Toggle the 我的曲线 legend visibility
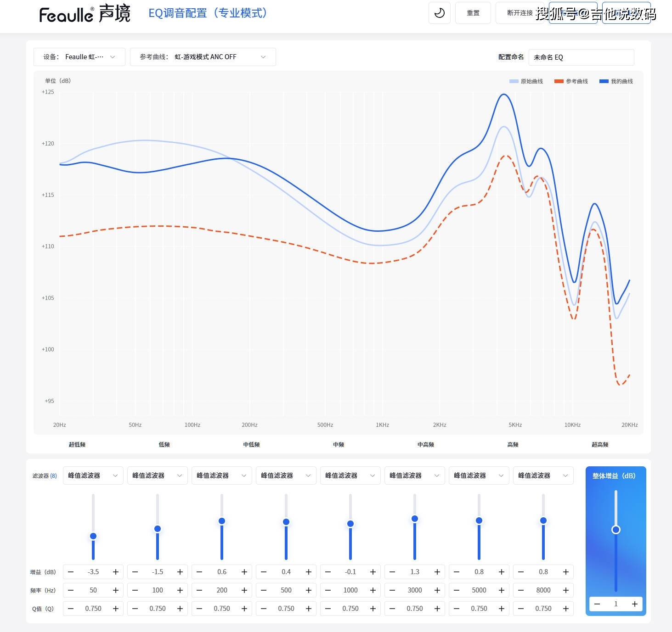 point(616,81)
